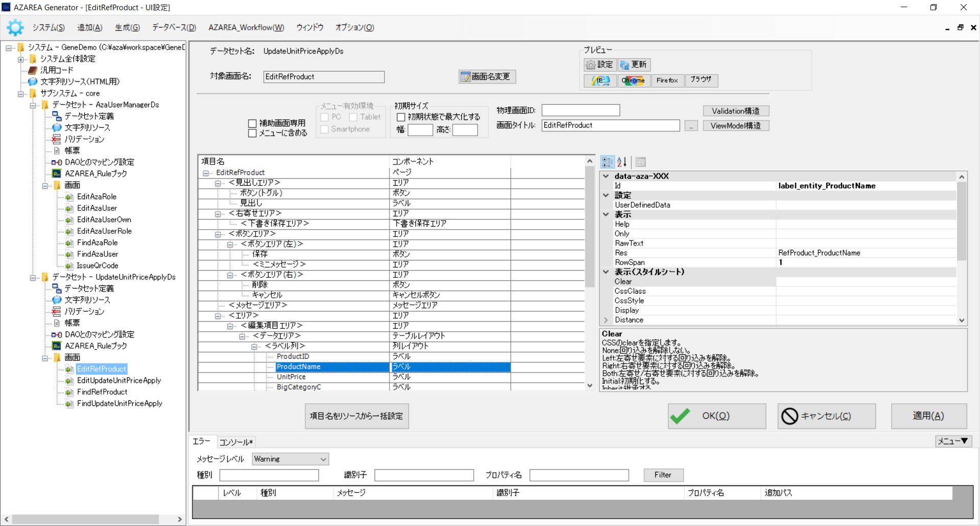Screen dimensions: 980x526
Task: Toggle 初期状態で最大化する checkbox
Action: 401,117
